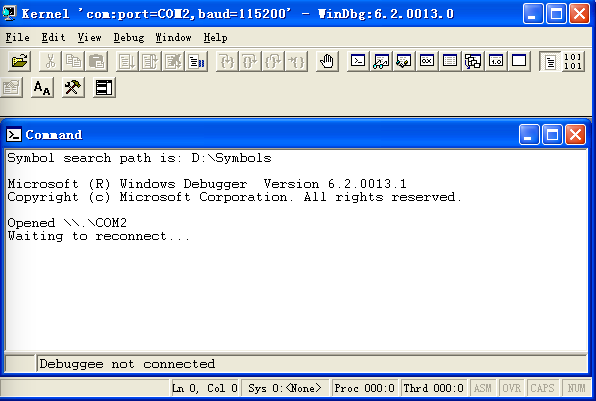Viewport: 596px width, 401px height.
Task: Open the Debug menu
Action: click(129, 37)
